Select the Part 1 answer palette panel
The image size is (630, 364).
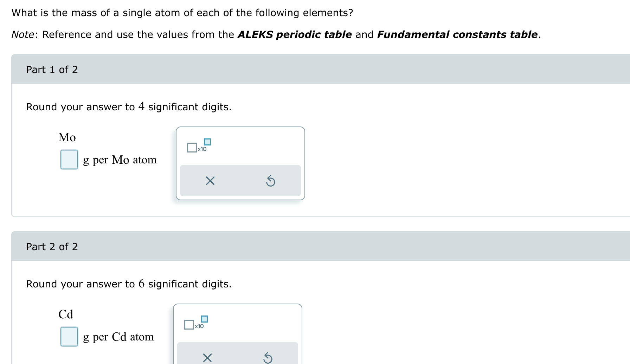(240, 163)
